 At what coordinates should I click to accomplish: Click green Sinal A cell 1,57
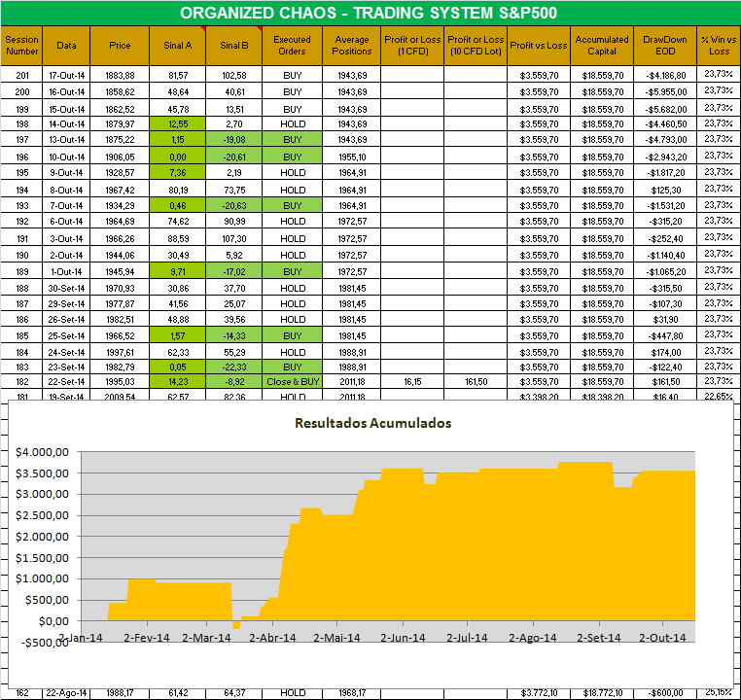(x=178, y=335)
